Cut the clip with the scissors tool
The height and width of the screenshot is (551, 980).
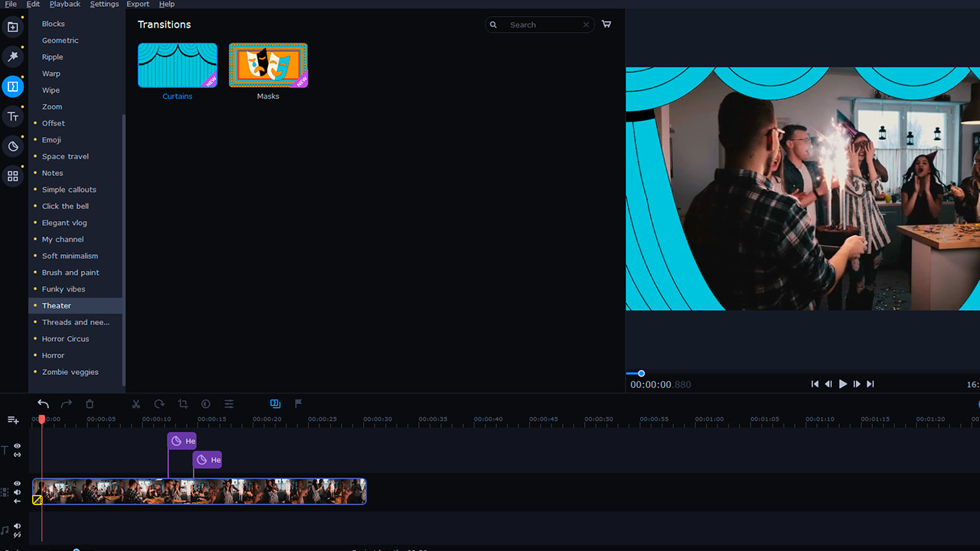pyautogui.click(x=136, y=404)
